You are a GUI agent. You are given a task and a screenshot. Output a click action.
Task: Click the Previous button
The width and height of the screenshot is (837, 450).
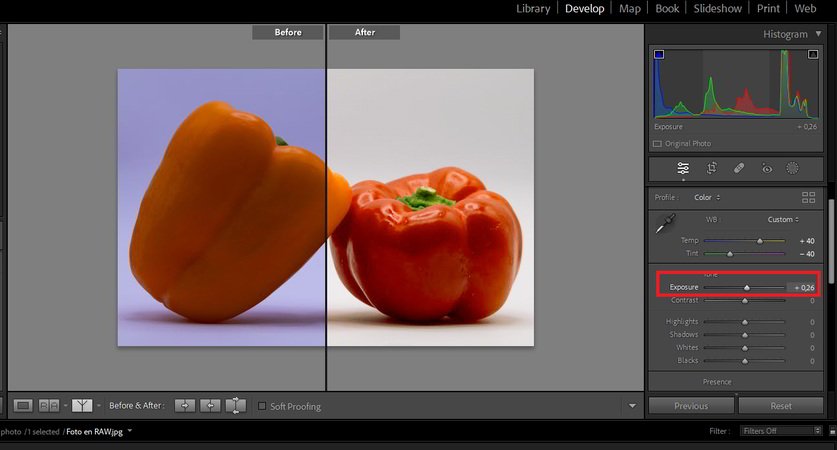click(x=691, y=406)
